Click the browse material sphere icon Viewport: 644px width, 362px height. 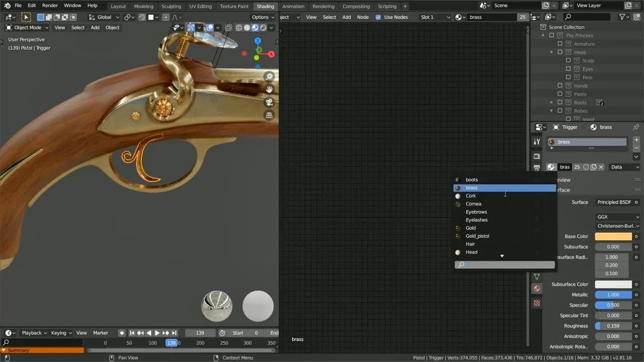tap(550, 167)
